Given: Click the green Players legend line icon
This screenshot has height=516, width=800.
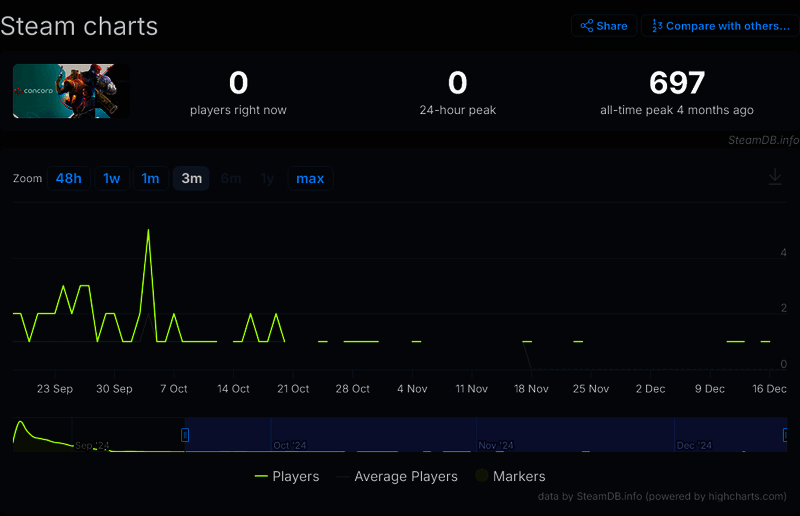Looking at the screenshot, I should (x=262, y=476).
